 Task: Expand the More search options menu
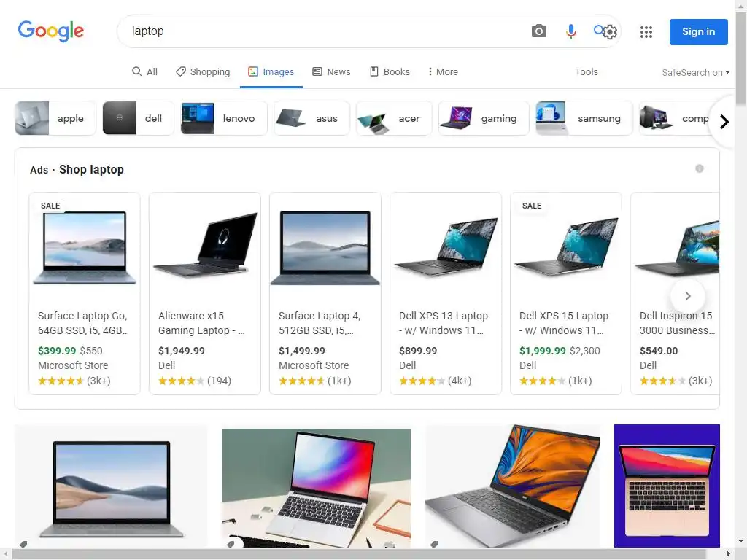click(443, 71)
